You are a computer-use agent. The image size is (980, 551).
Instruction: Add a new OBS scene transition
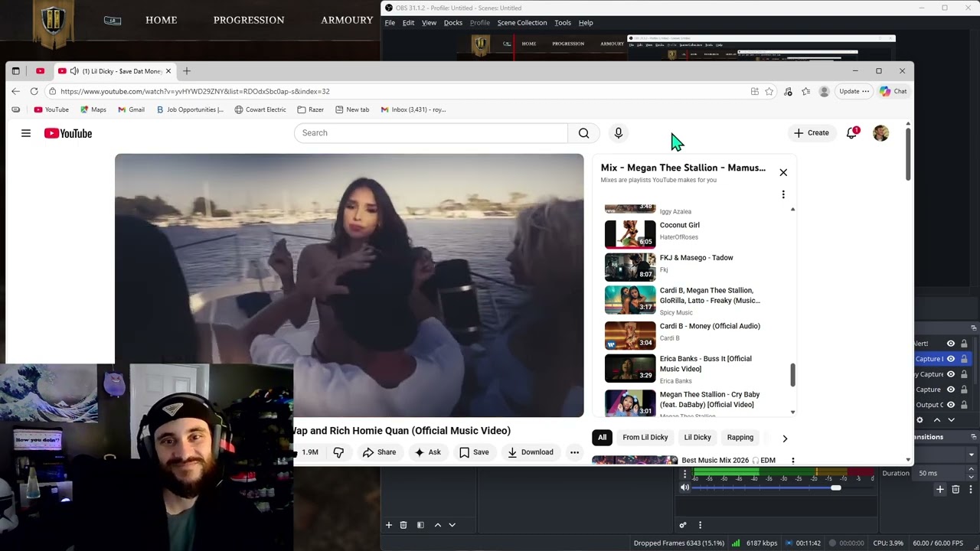[940, 489]
